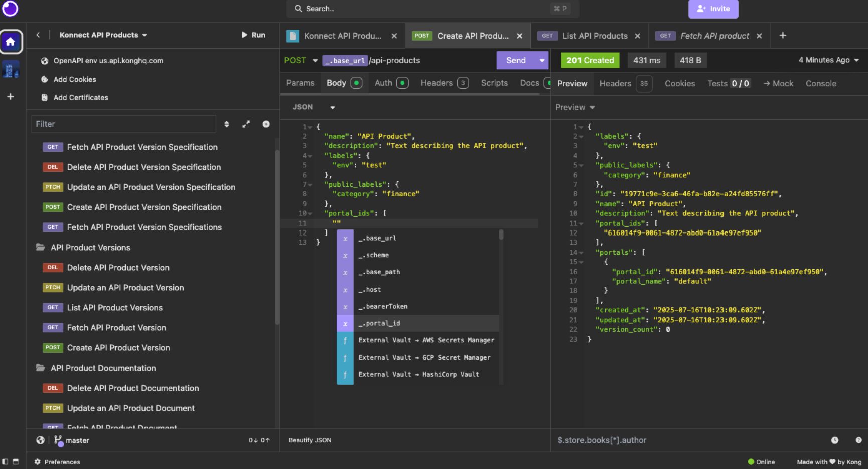Click the Preferences link
The image size is (868, 469).
click(62, 462)
